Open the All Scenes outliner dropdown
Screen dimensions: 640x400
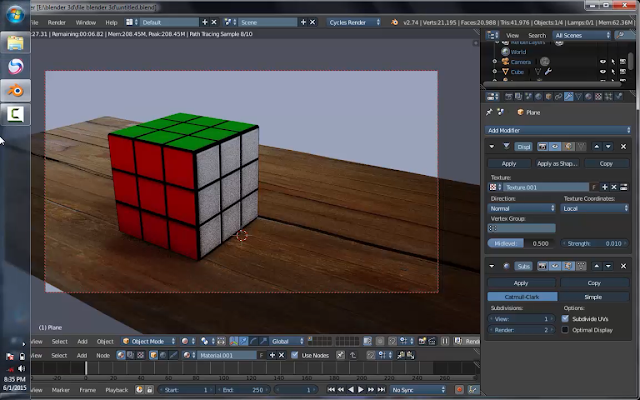[x=582, y=36]
